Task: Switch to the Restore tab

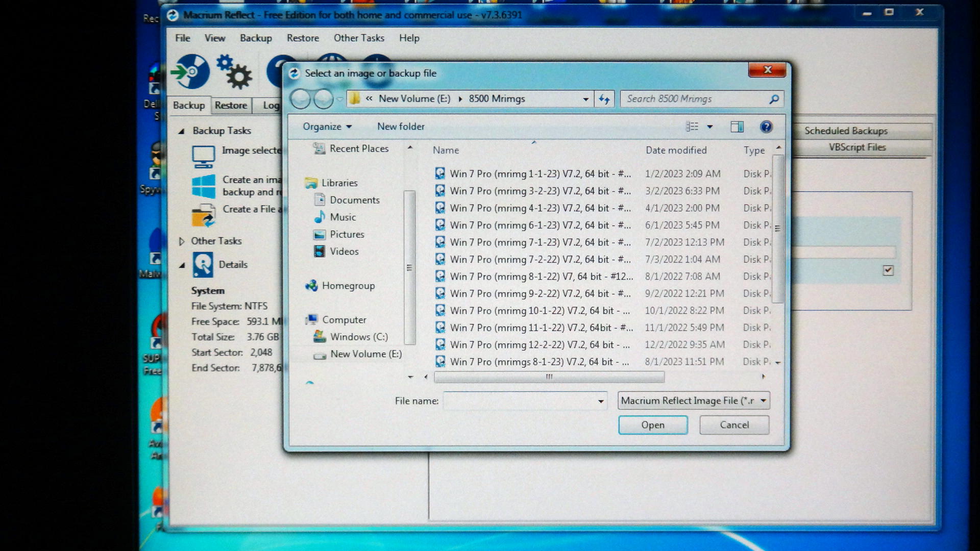Action: tap(231, 105)
